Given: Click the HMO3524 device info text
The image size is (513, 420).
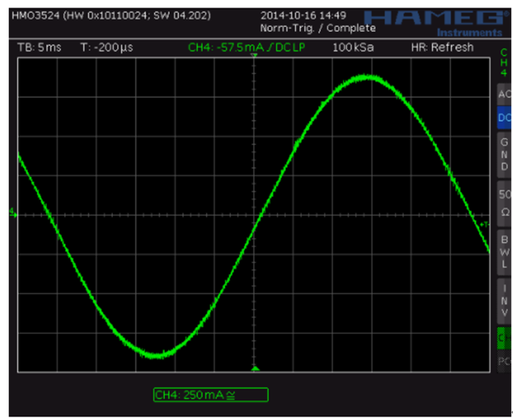Looking at the screenshot, I should click(x=111, y=15).
